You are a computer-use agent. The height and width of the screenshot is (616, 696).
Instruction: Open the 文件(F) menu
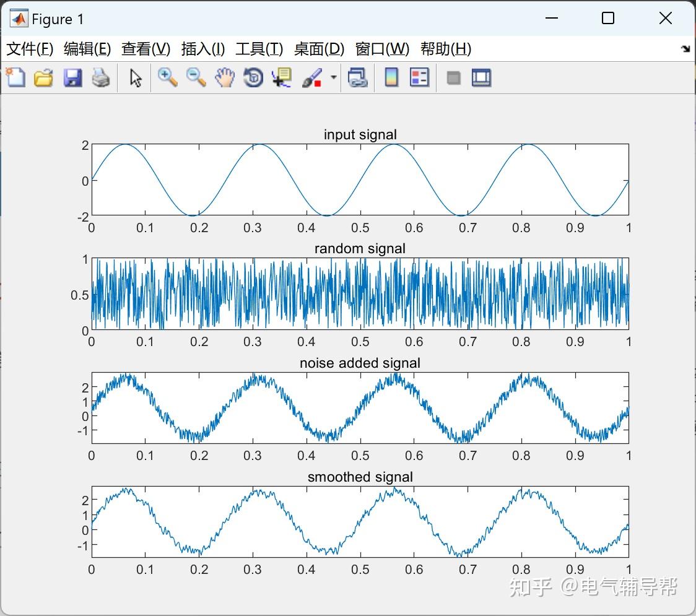tap(30, 48)
